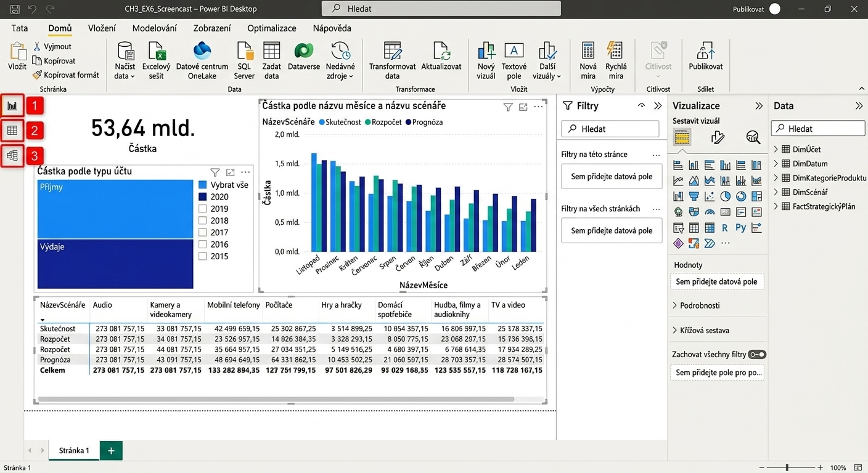Open Další vizuály dropdown
Screen dimensions: 868x473
pyautogui.click(x=547, y=61)
